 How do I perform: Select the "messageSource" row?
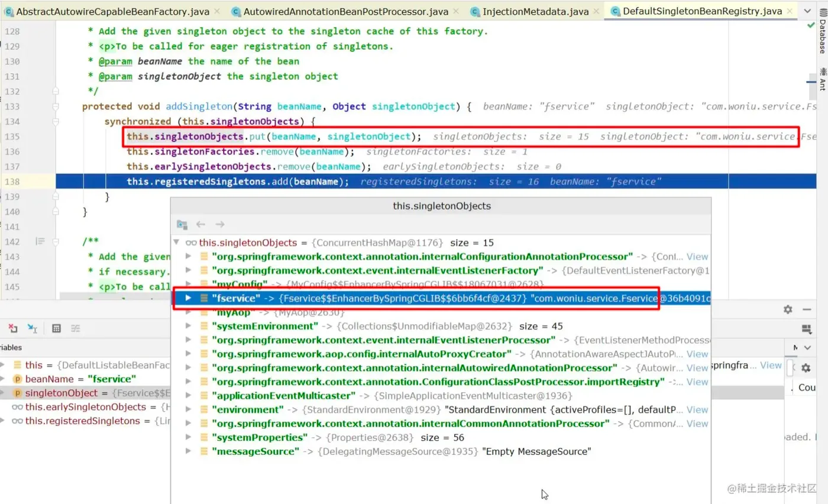coord(441,451)
